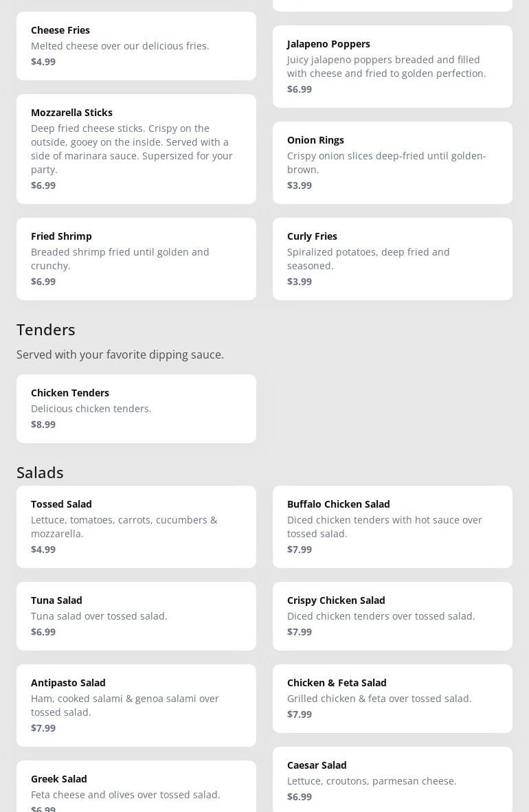
Task: Click the Mozzarella Sticks description text
Action: (x=132, y=149)
